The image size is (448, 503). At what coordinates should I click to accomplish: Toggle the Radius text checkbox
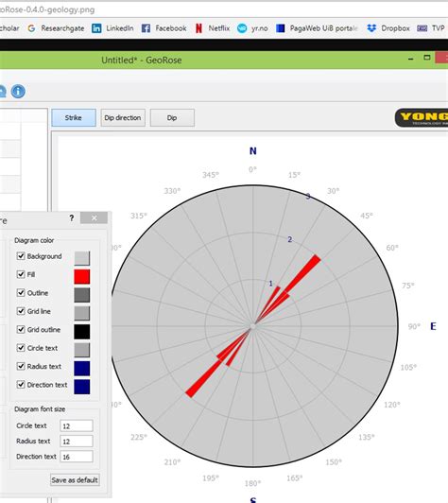click(21, 366)
